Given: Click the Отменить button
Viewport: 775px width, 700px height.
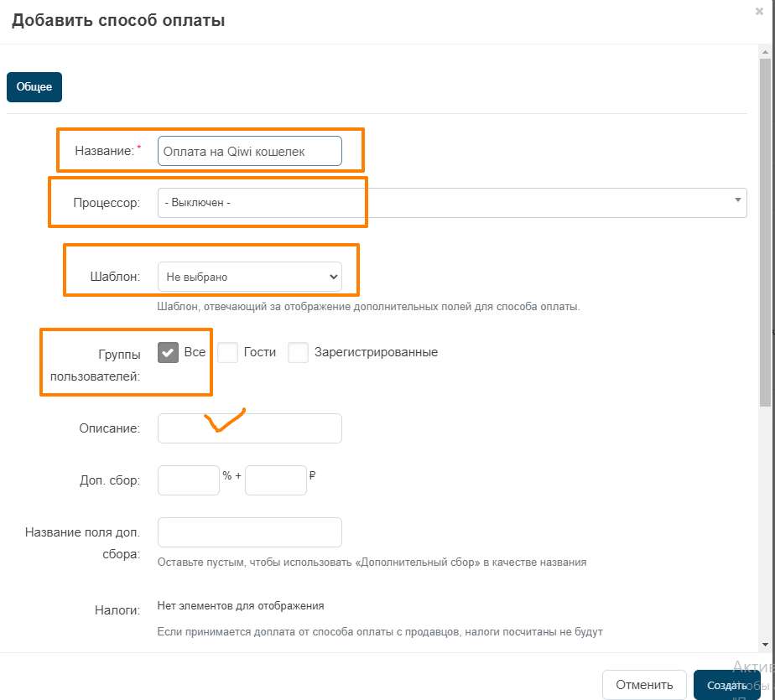Looking at the screenshot, I should click(644, 685).
